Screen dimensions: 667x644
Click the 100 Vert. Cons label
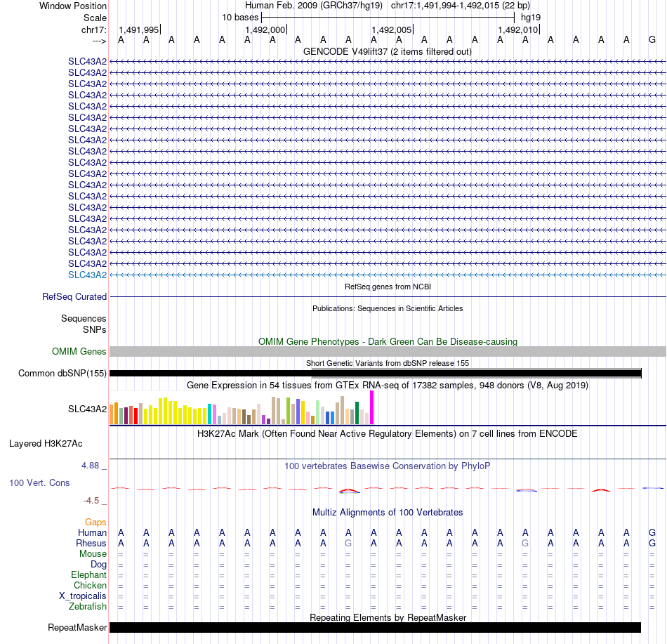pyautogui.click(x=39, y=482)
